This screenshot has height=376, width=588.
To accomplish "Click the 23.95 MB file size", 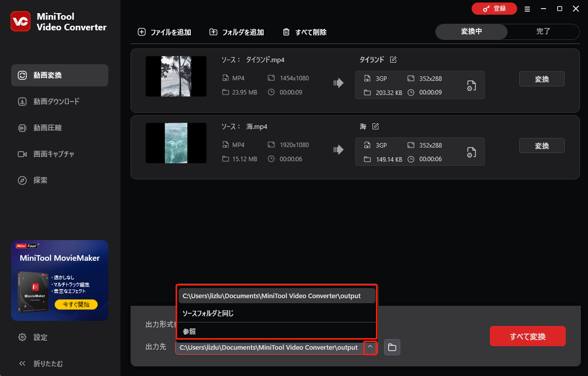I will coord(244,92).
